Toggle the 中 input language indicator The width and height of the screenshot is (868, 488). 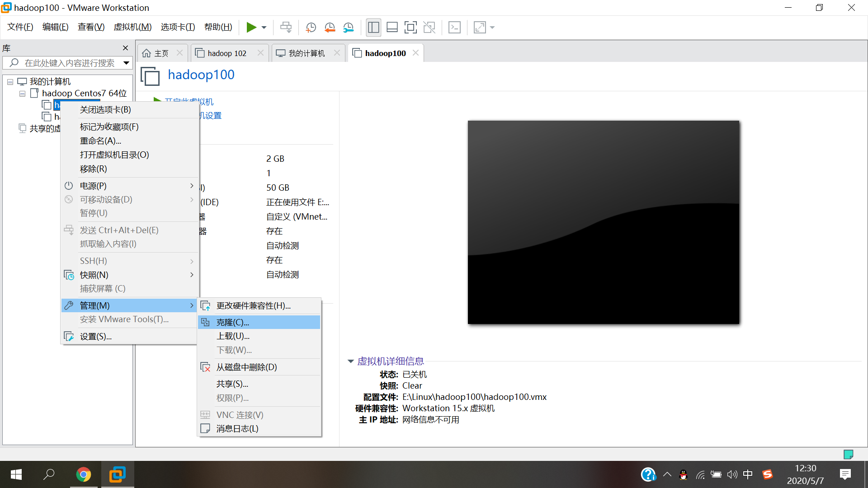pos(748,474)
